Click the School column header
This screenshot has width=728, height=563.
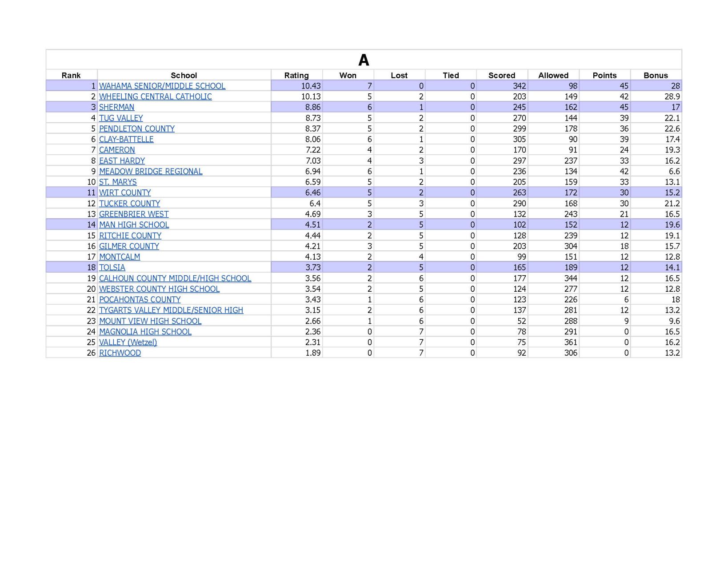(184, 75)
